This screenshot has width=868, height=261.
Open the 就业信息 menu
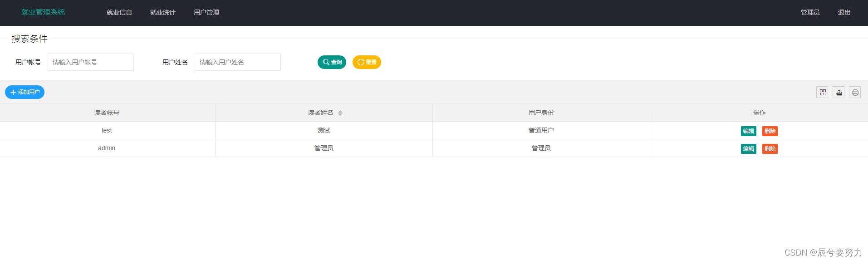click(x=119, y=12)
